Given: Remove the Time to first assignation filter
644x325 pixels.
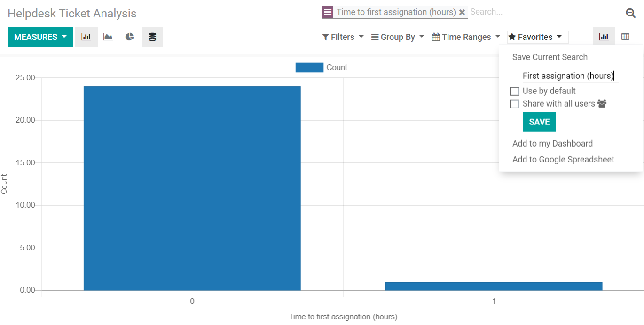Looking at the screenshot, I should (x=462, y=12).
